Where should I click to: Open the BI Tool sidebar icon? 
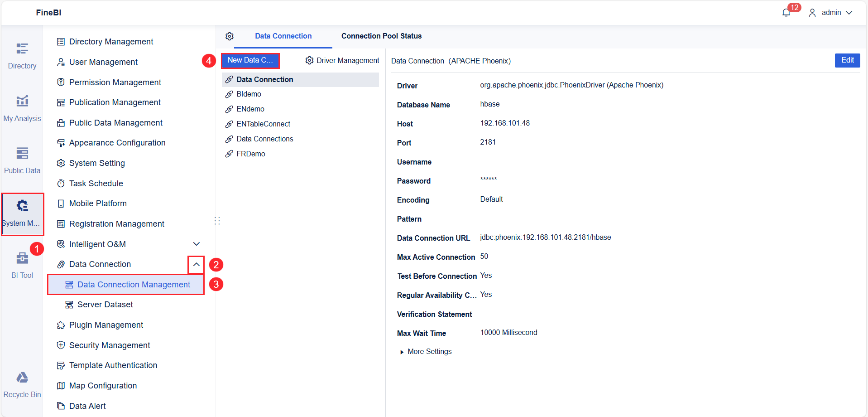click(22, 258)
